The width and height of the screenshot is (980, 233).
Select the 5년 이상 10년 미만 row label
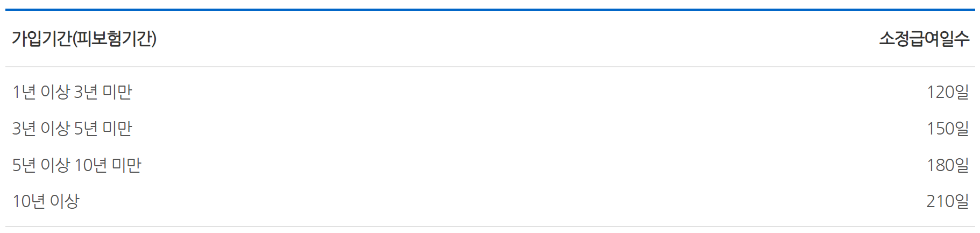pos(76,165)
